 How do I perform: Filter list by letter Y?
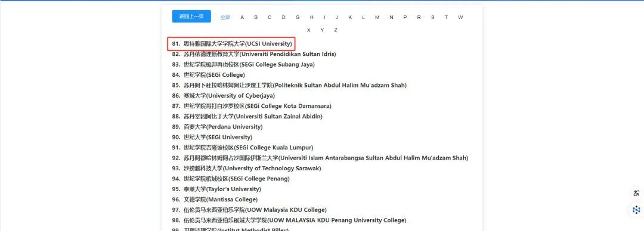click(x=323, y=30)
